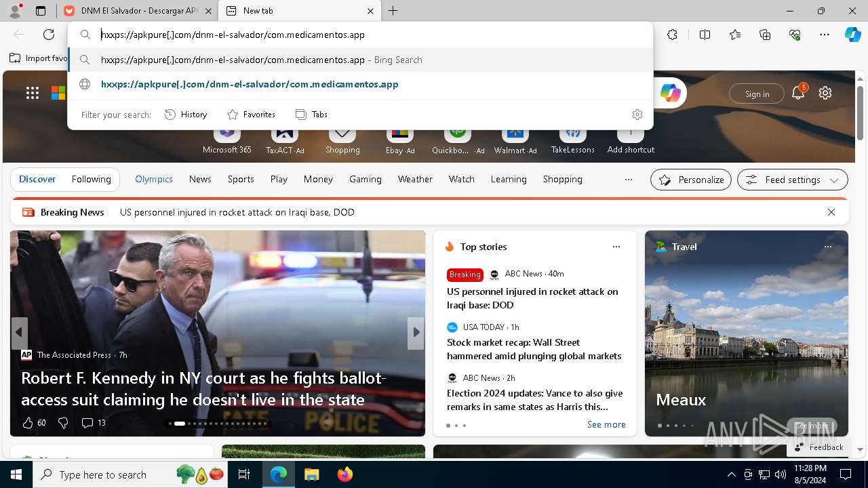Viewport: 868px width, 488px height.
Task: Open the Shopping shortcut tile
Action: point(342,142)
